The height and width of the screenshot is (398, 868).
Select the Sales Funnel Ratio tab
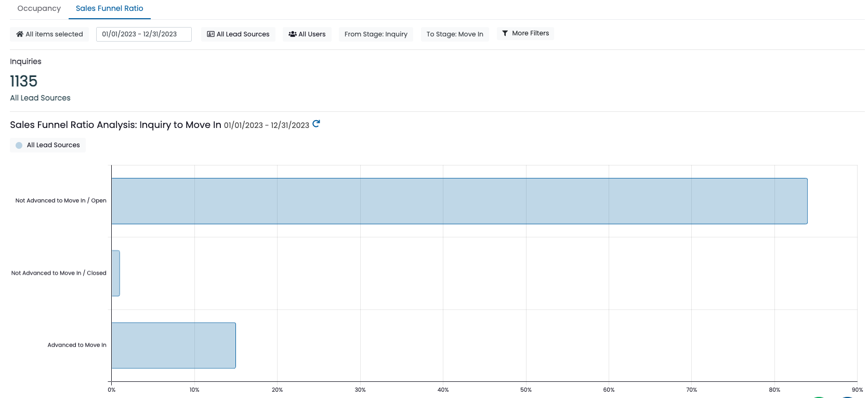click(x=110, y=8)
